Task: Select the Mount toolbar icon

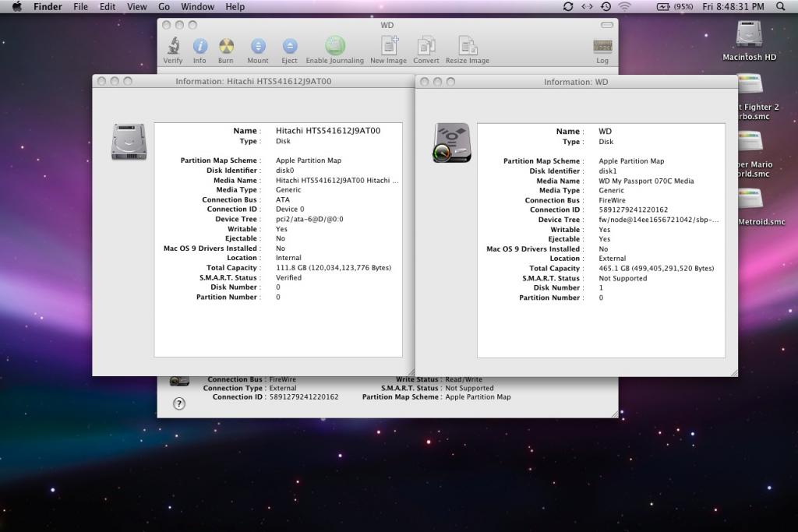Action: (258, 47)
